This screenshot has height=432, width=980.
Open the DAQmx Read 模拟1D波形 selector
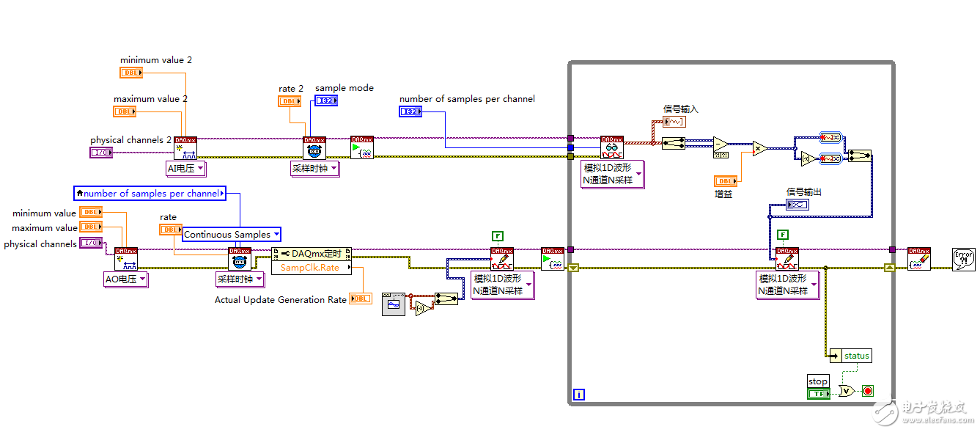coord(613,175)
